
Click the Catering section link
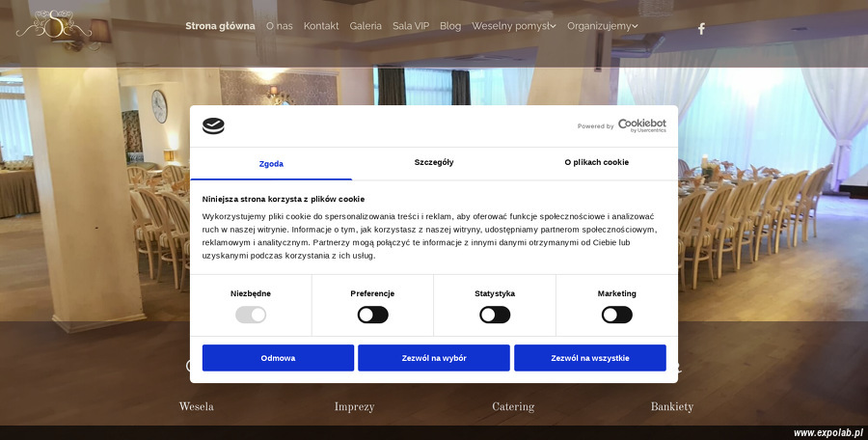click(513, 407)
